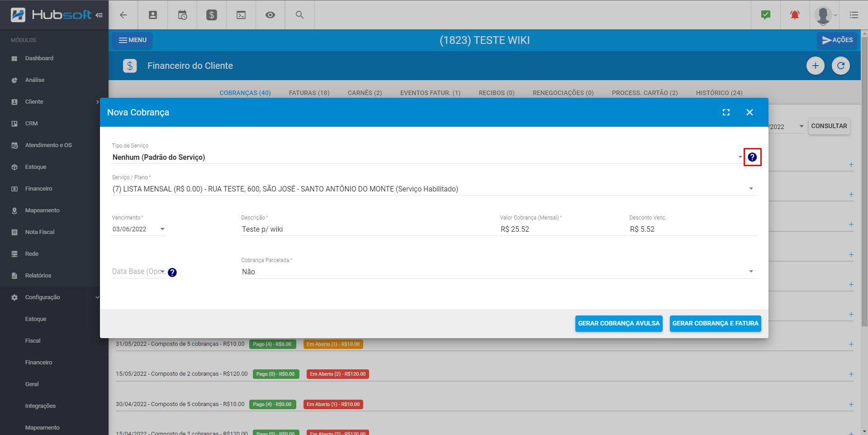Open the dollar financial toolbar icon
Image resolution: width=868 pixels, height=435 pixels.
click(212, 15)
